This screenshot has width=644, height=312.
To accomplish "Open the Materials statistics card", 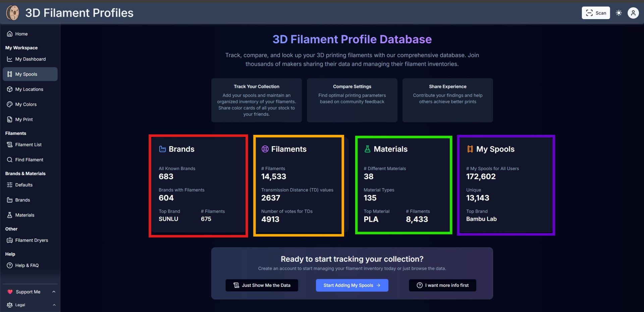I will coord(403,185).
